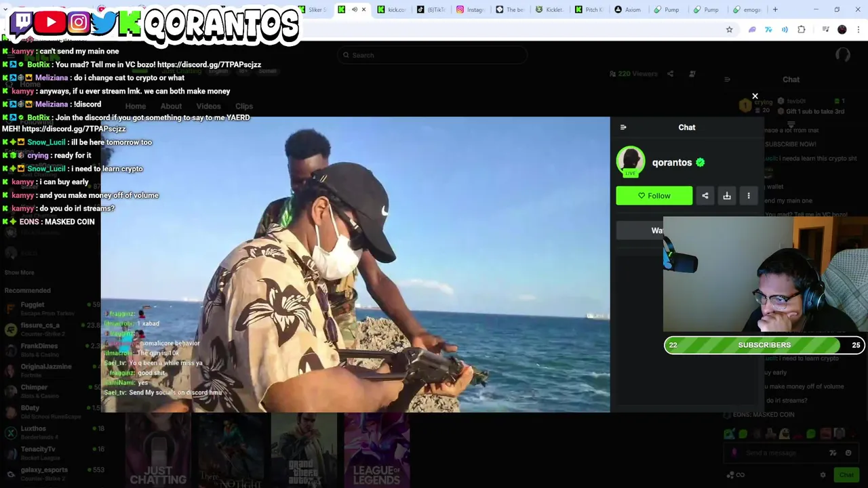The height and width of the screenshot is (488, 868).
Task: Close the active Kick tab
Action: 363,9
